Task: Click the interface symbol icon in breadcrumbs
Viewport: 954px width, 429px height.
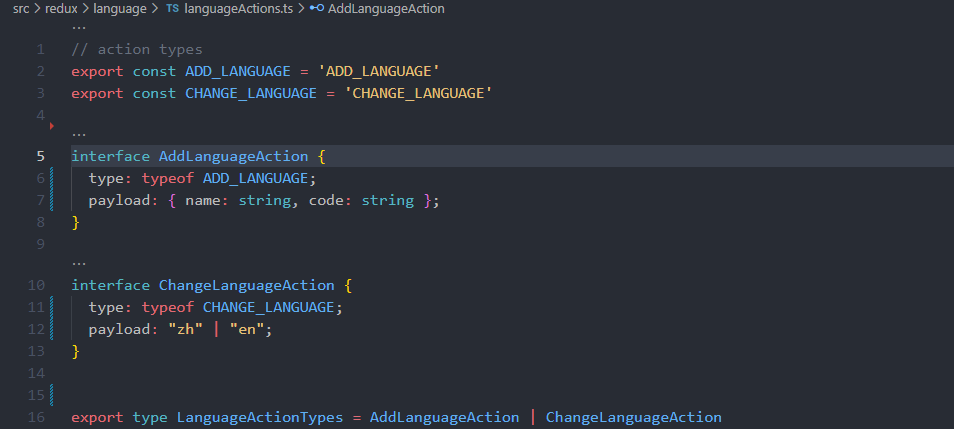Action: tap(316, 8)
